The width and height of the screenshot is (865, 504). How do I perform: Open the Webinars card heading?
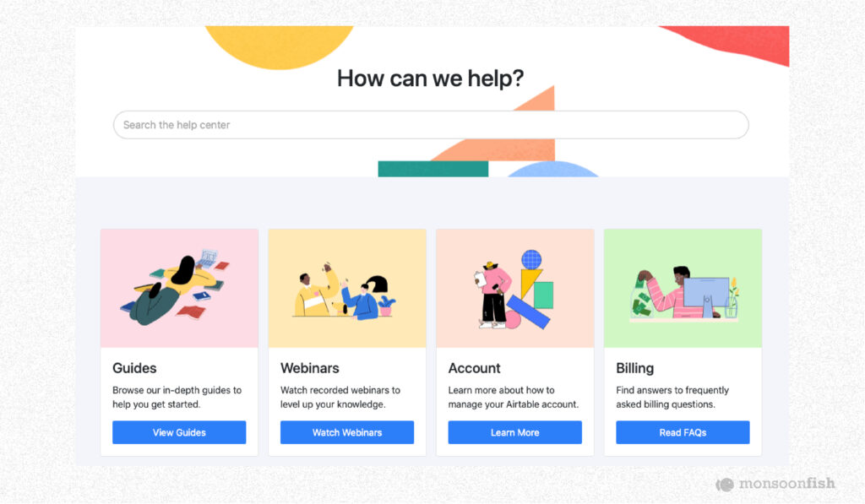click(309, 368)
